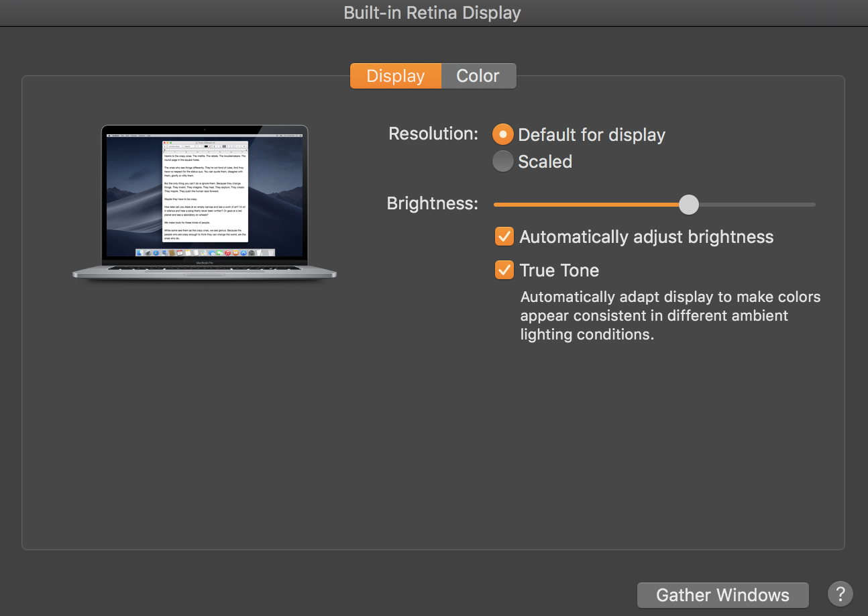Click the True Tone description paragraph
868x616 pixels.
pos(670,315)
